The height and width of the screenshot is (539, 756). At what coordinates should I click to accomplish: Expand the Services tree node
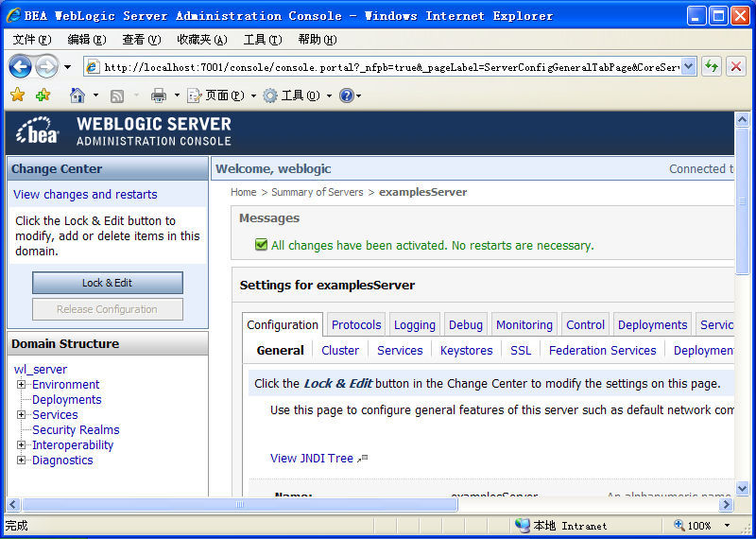tap(22, 415)
